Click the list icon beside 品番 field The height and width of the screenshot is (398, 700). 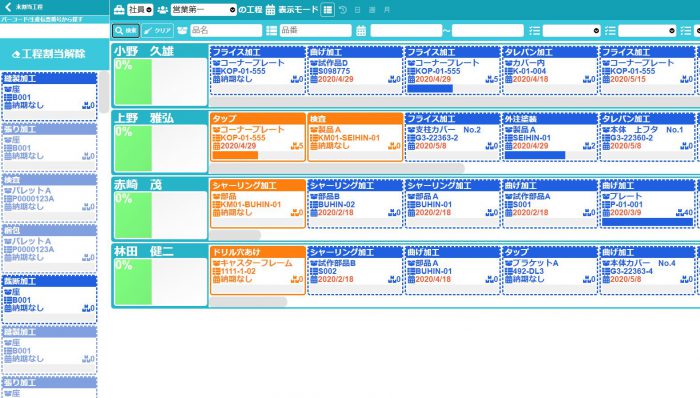(x=271, y=30)
